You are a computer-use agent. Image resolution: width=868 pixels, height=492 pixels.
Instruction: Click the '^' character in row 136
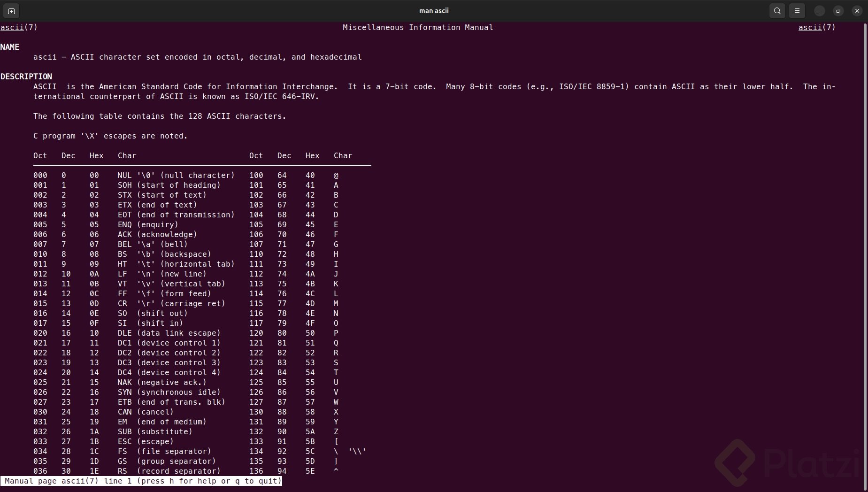point(336,470)
